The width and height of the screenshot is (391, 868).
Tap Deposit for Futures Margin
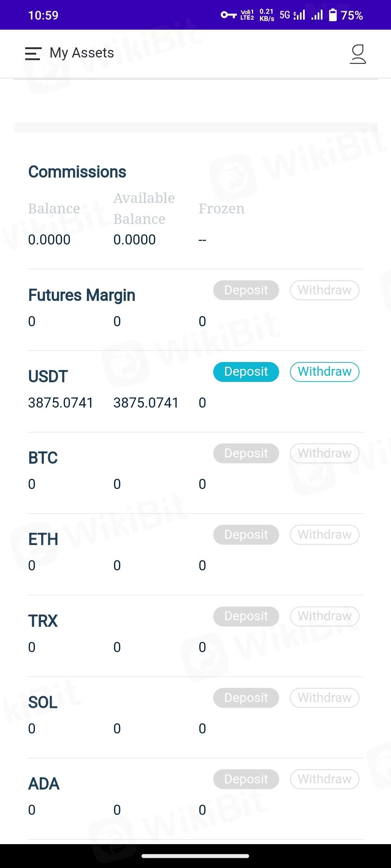click(x=246, y=290)
